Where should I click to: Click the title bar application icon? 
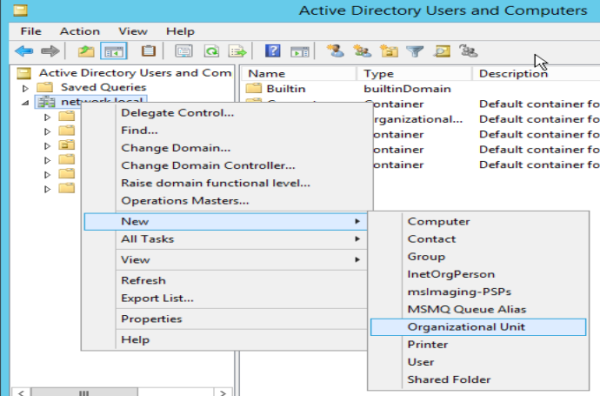(x=20, y=10)
